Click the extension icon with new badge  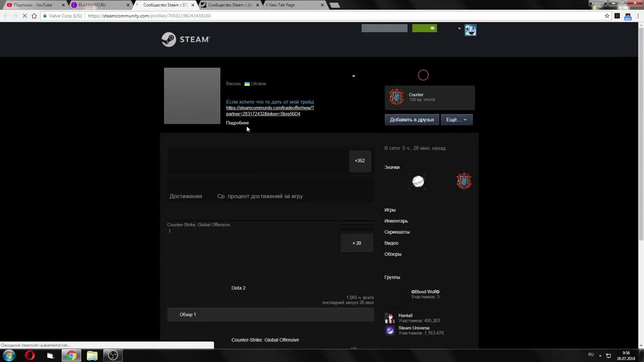coord(627,16)
